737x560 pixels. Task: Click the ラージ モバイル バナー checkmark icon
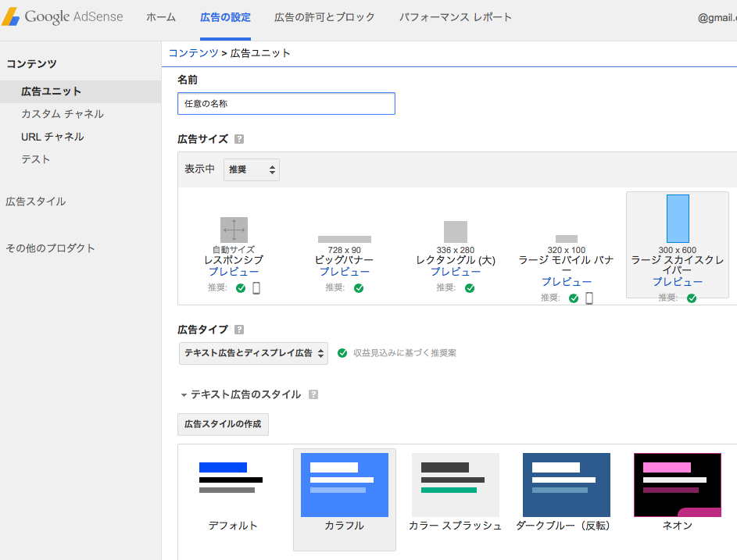574,298
